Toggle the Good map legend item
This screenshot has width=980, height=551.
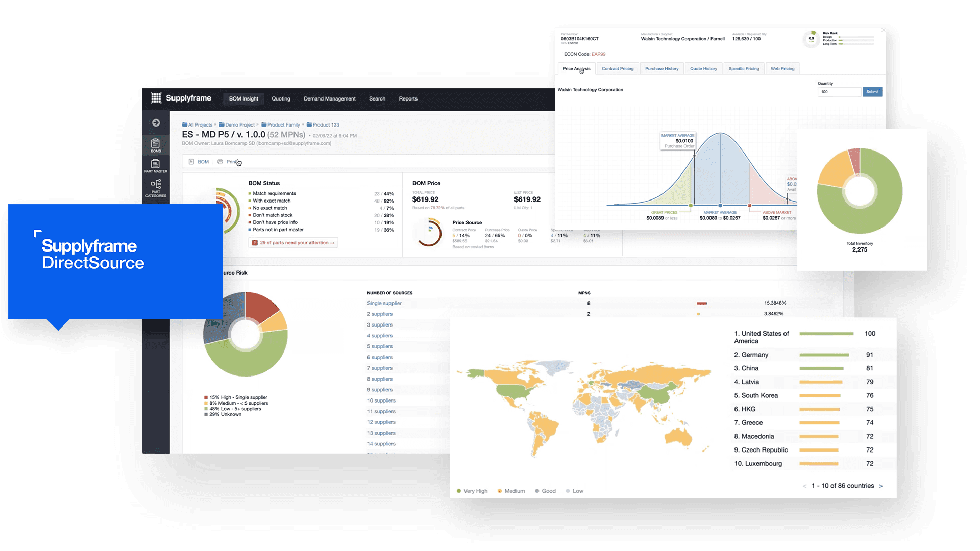pos(545,491)
